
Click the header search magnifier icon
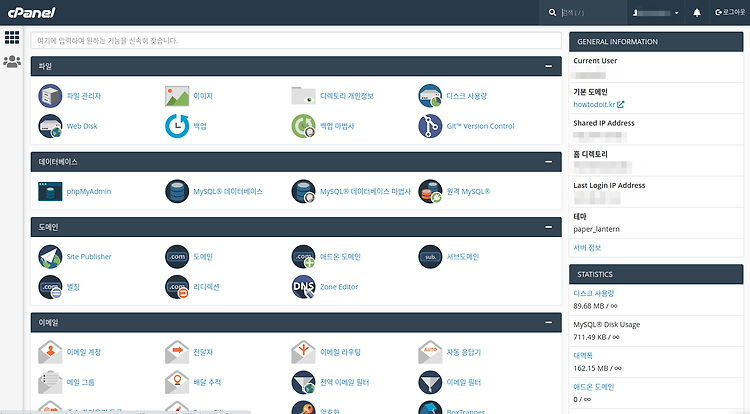pyautogui.click(x=552, y=12)
